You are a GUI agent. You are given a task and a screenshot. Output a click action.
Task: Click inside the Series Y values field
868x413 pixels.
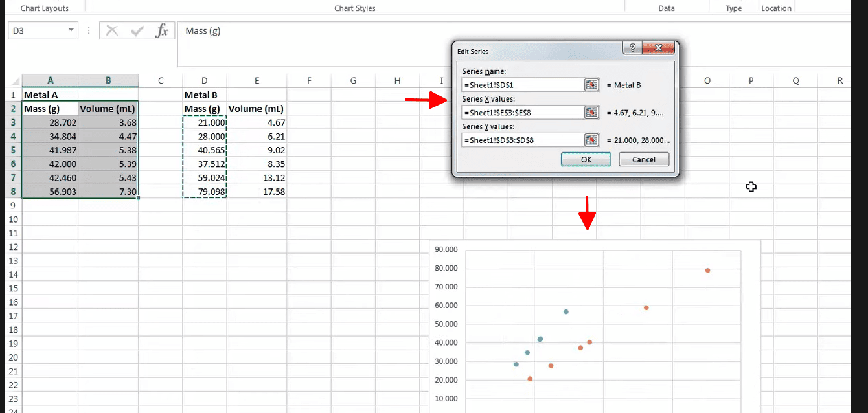tap(522, 140)
